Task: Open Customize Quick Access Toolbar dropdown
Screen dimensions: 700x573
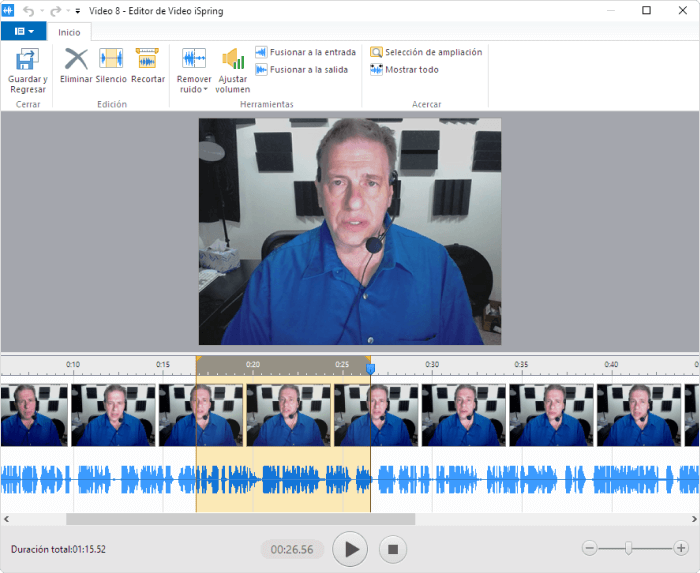Action: pyautogui.click(x=78, y=11)
